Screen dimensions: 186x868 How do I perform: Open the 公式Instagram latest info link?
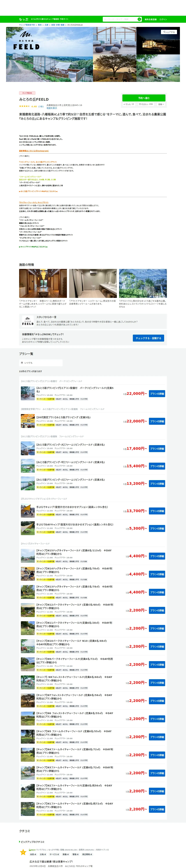[34, 151]
